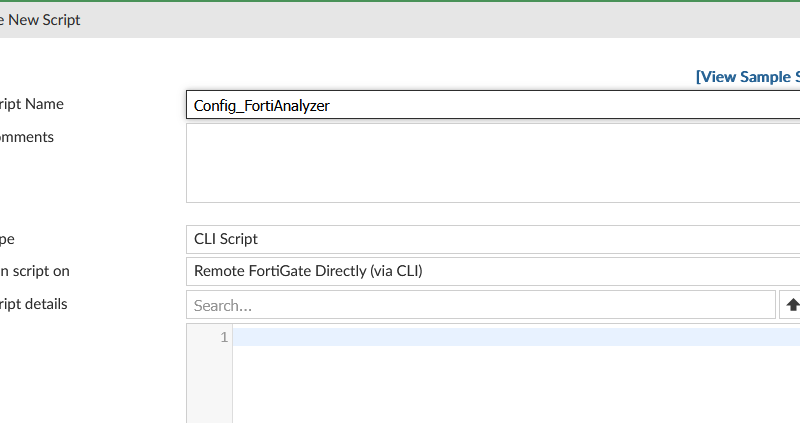
Task: Click the Script Name label
Action: click(32, 104)
